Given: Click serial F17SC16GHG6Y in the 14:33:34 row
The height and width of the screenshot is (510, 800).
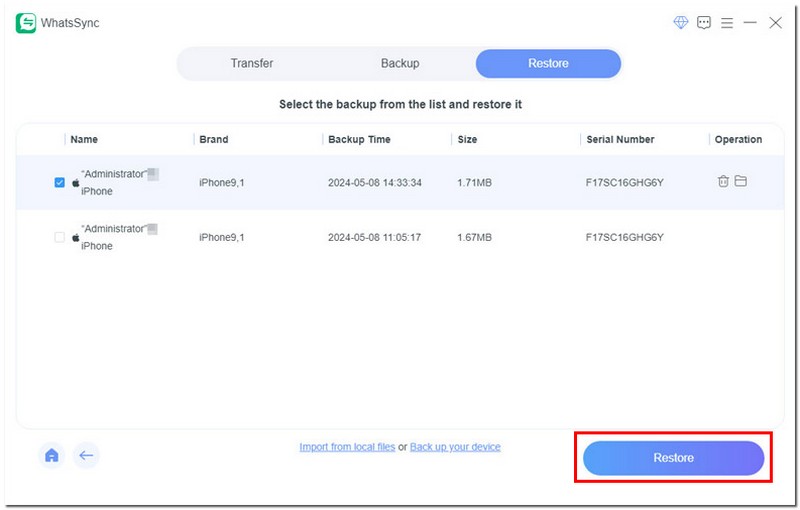Looking at the screenshot, I should [x=624, y=183].
